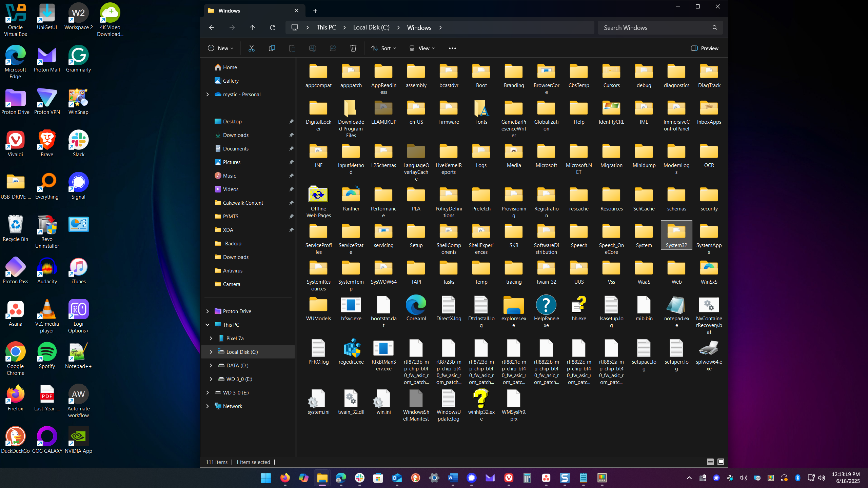Open a new tab with plus button
The width and height of the screenshot is (868, 488).
point(315,11)
